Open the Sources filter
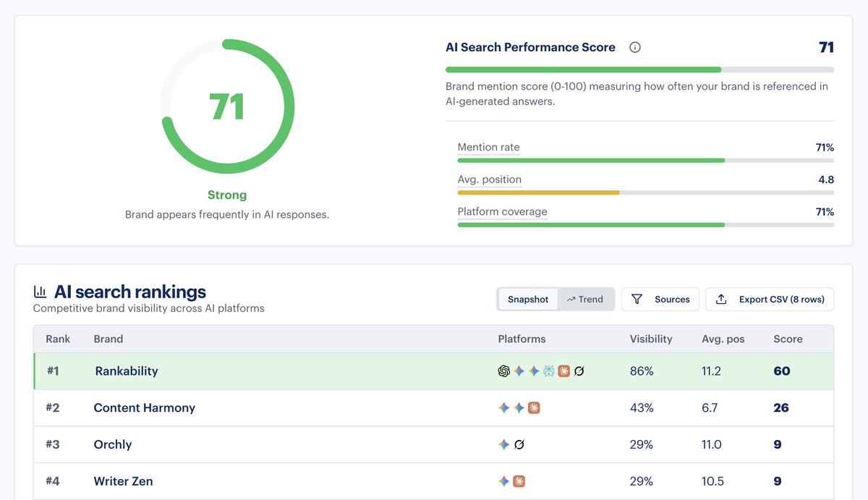 click(660, 299)
